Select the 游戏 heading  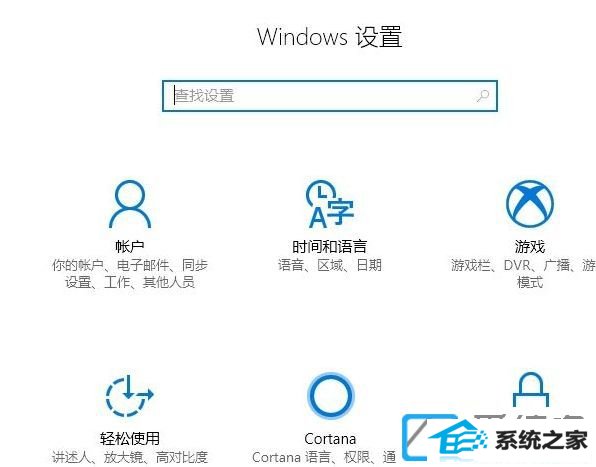(x=530, y=246)
